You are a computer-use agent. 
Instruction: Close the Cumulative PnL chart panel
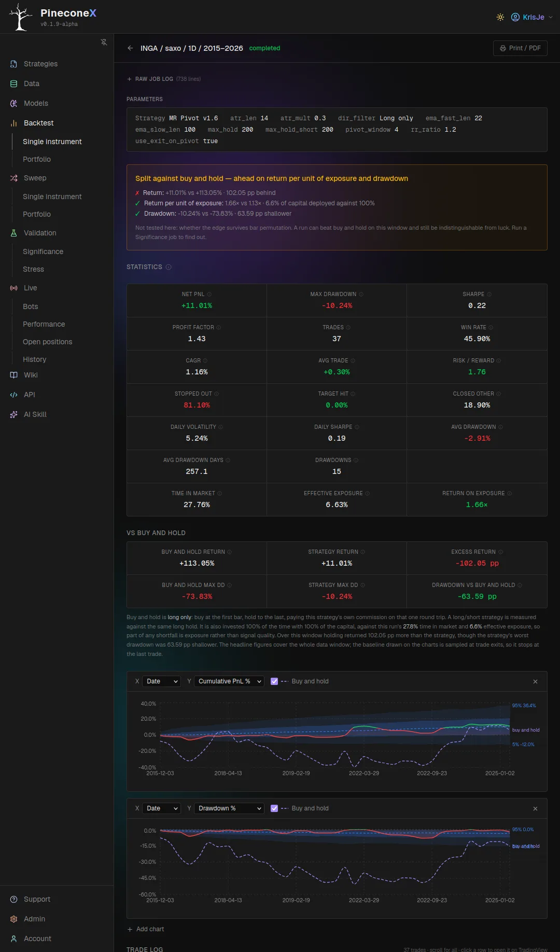click(x=535, y=681)
